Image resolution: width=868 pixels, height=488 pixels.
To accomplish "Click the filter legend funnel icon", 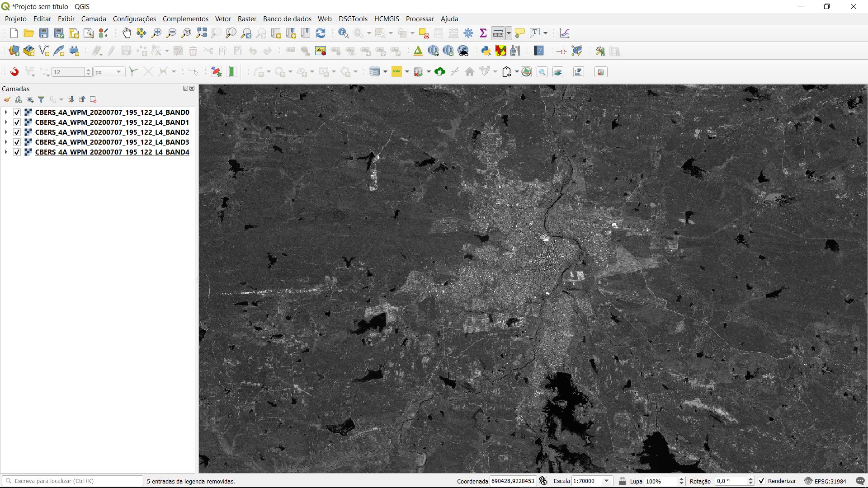I will coord(41,99).
